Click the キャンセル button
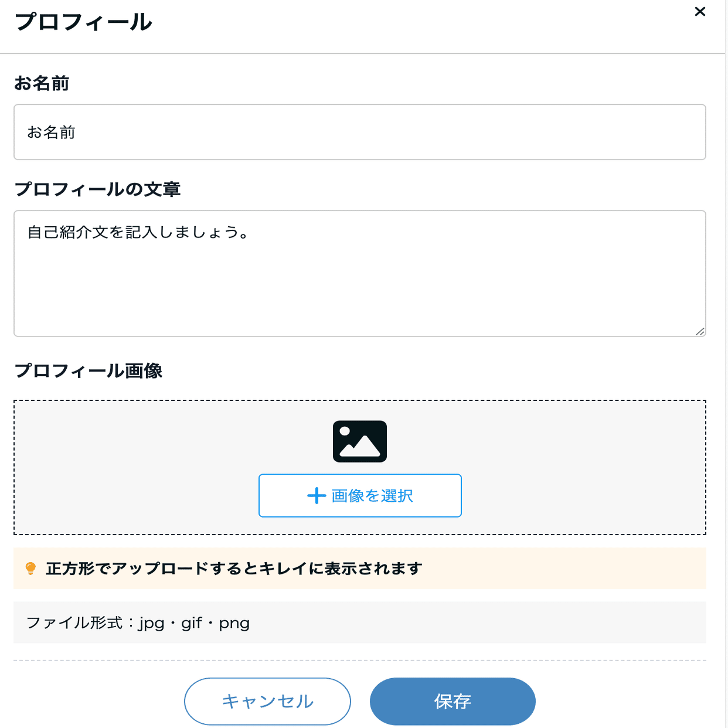 (x=267, y=701)
